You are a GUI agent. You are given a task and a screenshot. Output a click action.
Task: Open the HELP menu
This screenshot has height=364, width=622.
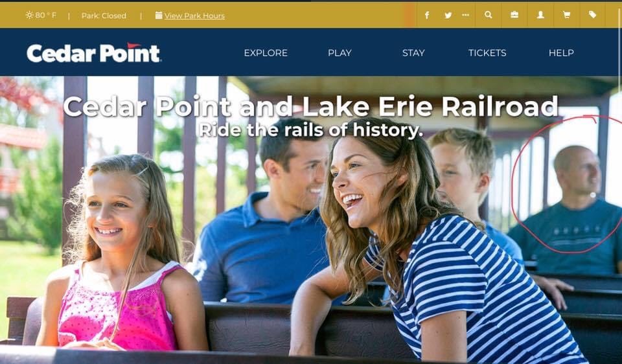pos(561,52)
